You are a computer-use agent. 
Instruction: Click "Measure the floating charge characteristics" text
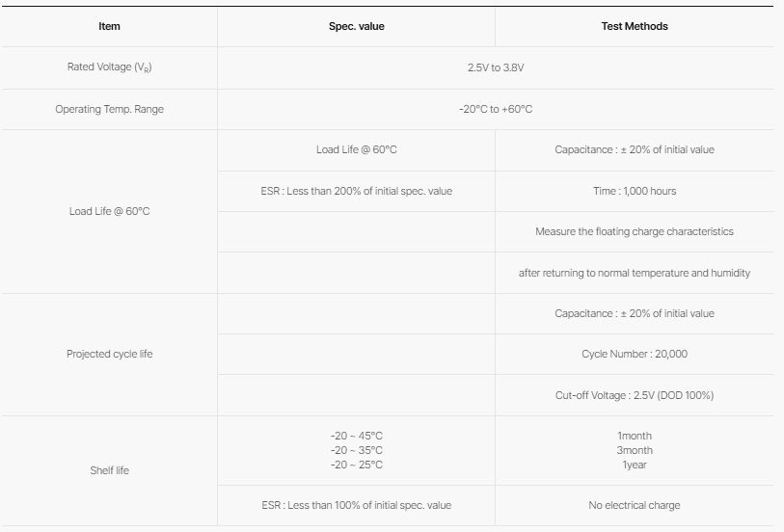(x=634, y=231)
